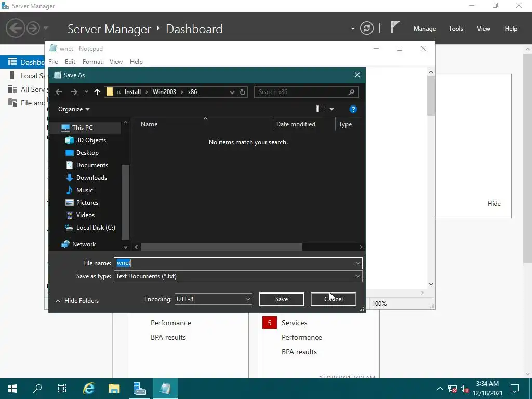Image resolution: width=532 pixels, height=399 pixels.
Task: Select Dashboard icon in Server Manager sidebar
Action: [12, 62]
